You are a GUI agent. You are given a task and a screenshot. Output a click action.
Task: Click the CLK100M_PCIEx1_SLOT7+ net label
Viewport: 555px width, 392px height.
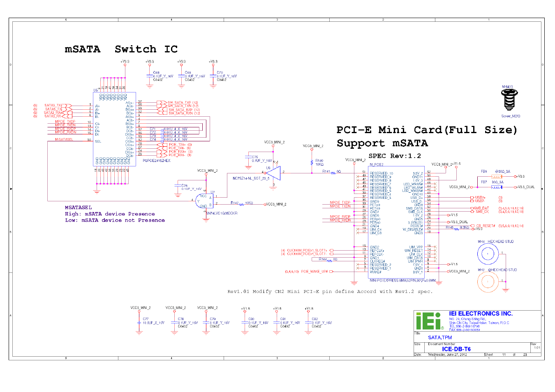click(307, 250)
